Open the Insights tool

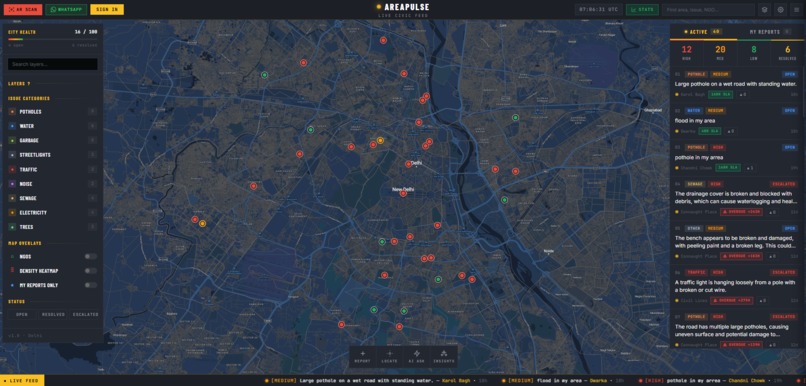tap(444, 356)
